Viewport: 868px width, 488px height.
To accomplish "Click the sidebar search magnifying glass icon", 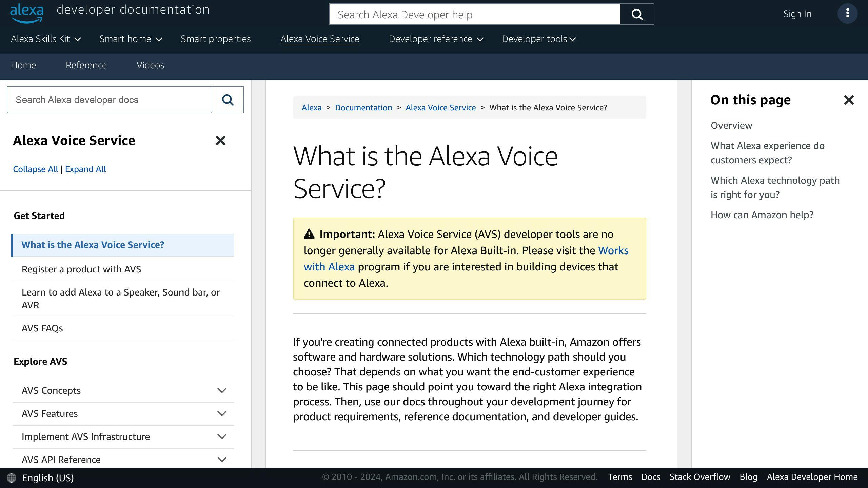I will click(x=228, y=100).
